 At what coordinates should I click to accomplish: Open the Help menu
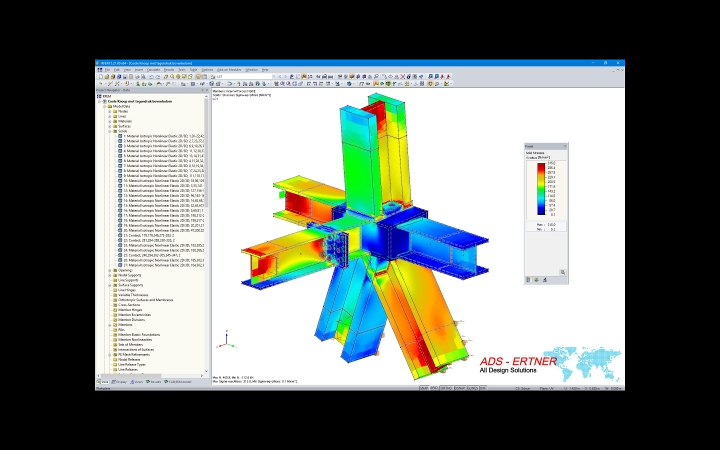click(265, 70)
